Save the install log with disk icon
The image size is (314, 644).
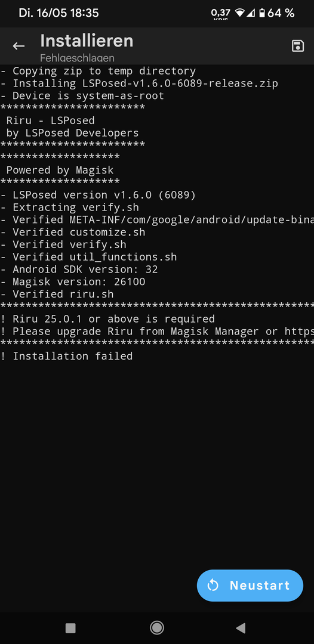297,45
